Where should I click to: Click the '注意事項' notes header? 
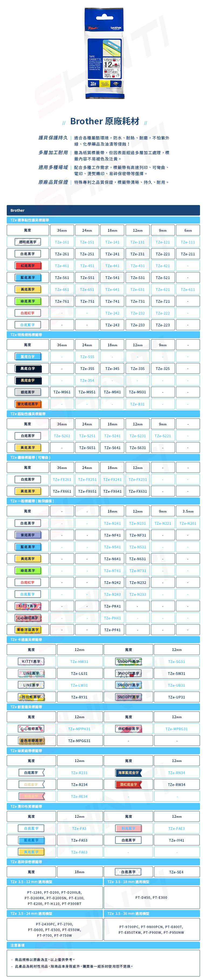tap(103, 945)
